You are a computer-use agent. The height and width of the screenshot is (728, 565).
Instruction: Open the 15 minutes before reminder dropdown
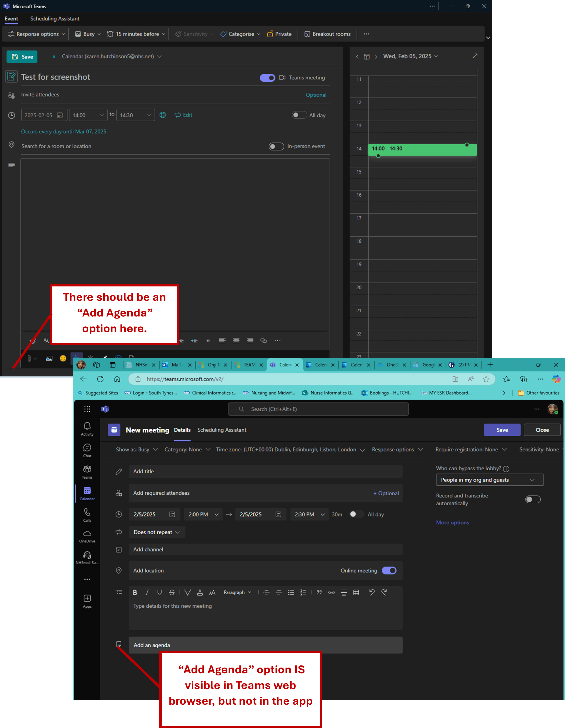pyautogui.click(x=136, y=34)
